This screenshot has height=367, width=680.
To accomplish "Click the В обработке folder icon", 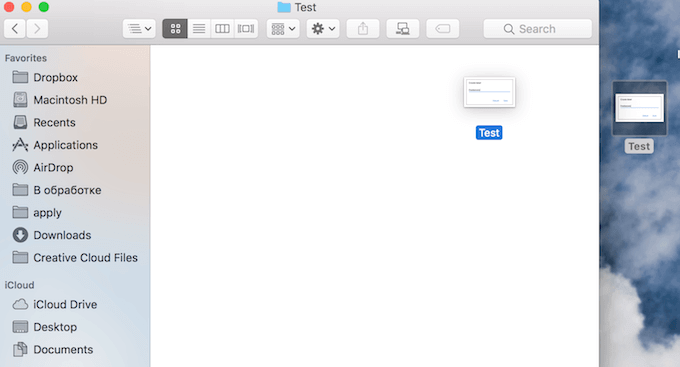I will [x=20, y=190].
